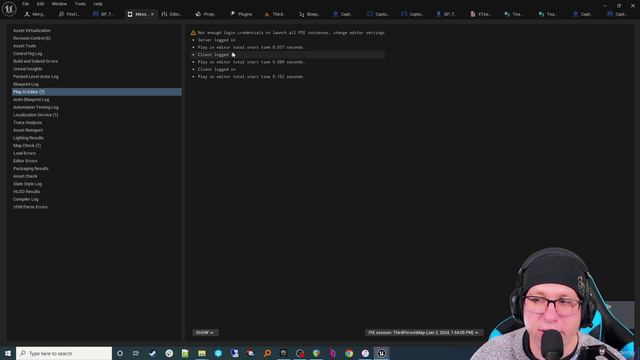This screenshot has width=640, height=360.
Task: Click the warning icon beside login credentials message
Action: pos(193,33)
